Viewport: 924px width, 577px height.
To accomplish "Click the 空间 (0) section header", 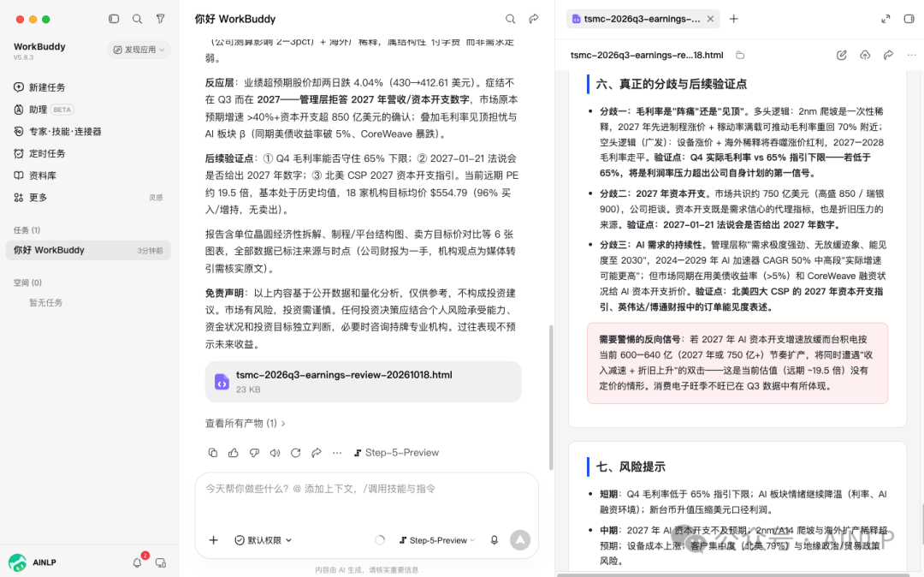I will (x=27, y=283).
